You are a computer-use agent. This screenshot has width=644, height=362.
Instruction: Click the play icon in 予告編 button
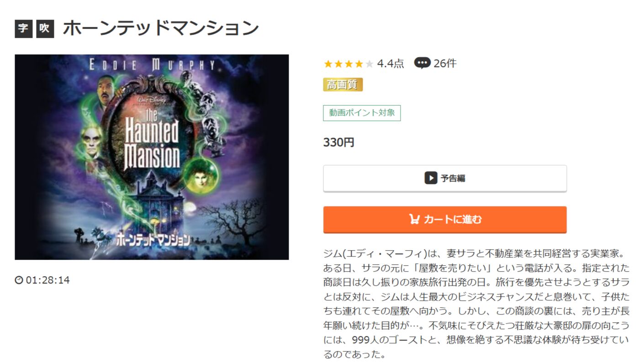pyautogui.click(x=431, y=178)
